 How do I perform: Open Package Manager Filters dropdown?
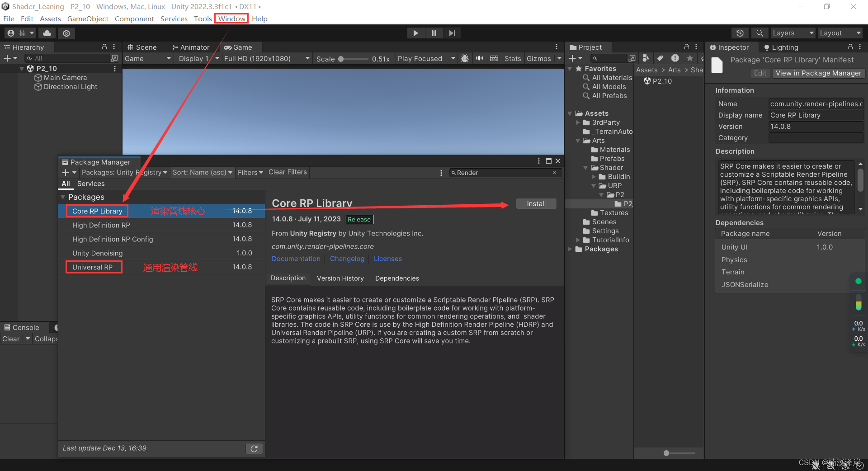tap(250, 173)
